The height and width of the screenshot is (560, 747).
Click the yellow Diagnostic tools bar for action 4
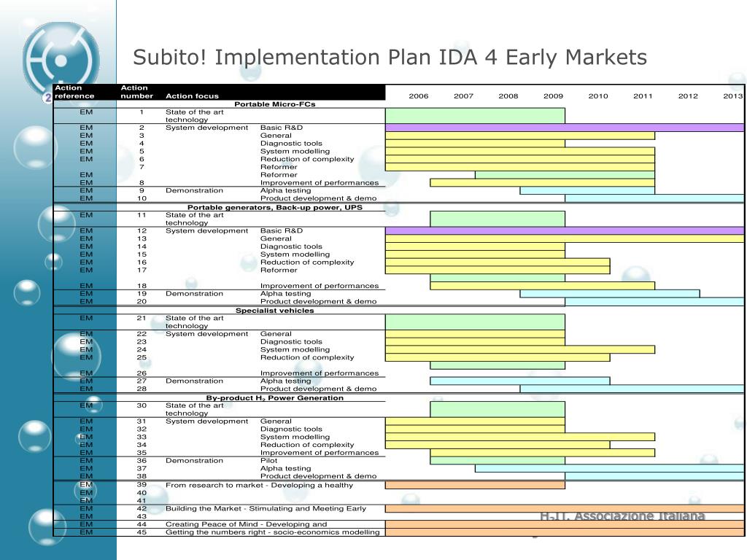pyautogui.click(x=475, y=144)
